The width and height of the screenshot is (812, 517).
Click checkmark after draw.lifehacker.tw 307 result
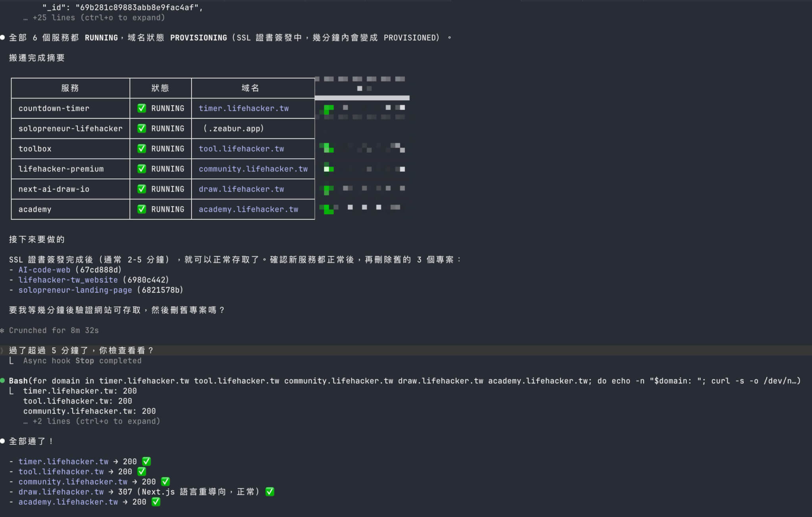coord(270,492)
